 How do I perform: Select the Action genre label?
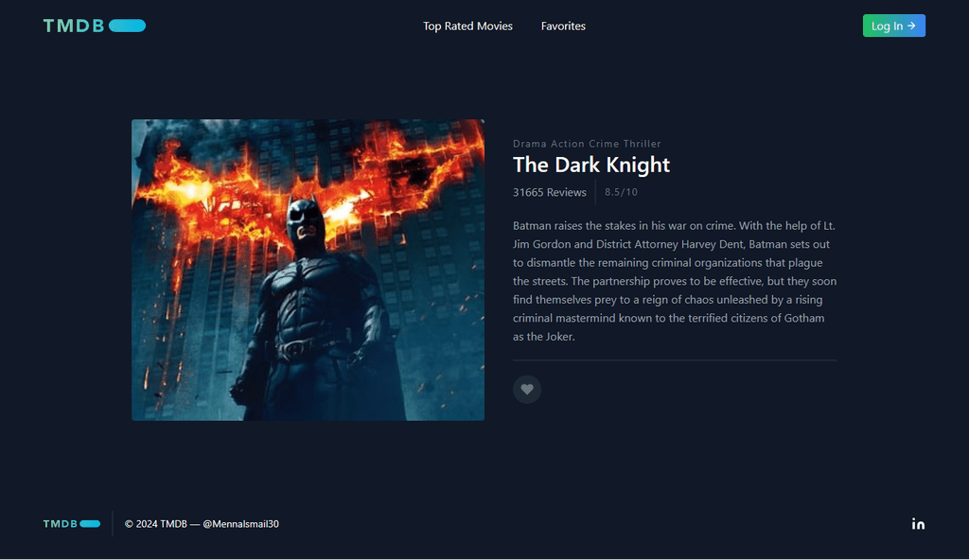[568, 144]
